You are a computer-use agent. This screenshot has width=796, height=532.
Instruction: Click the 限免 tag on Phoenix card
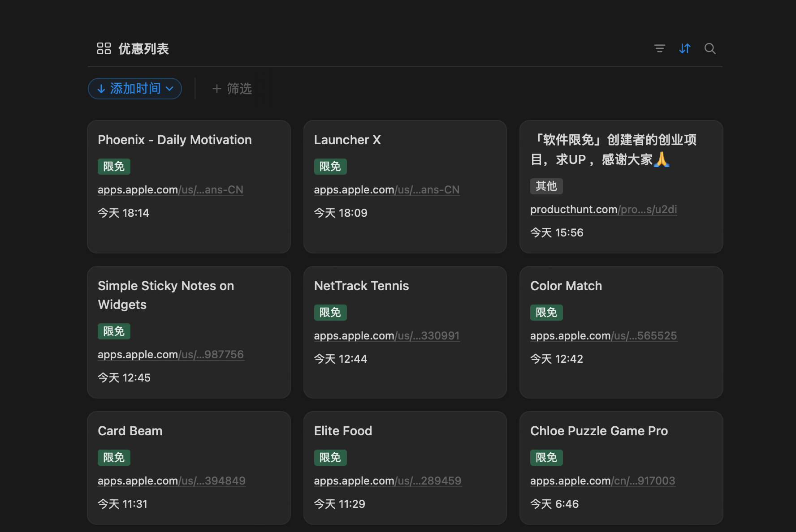(x=114, y=167)
